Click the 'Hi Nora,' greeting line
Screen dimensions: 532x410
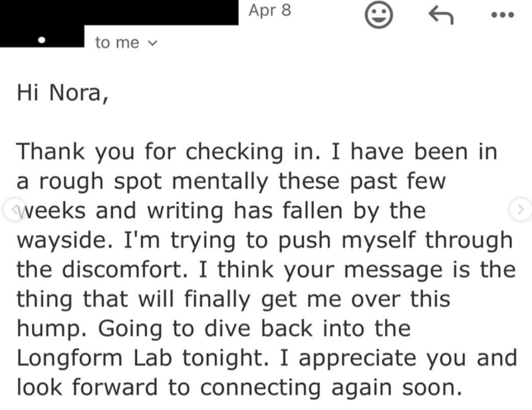click(x=63, y=92)
